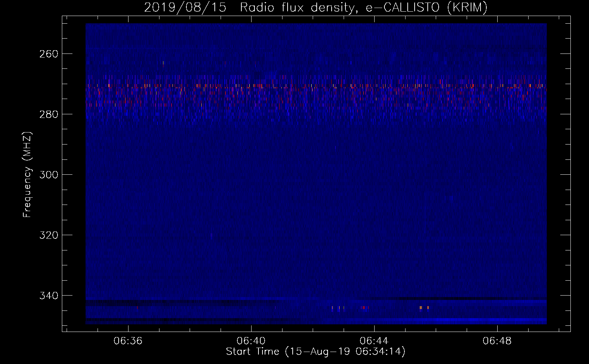Click the 'Start Time (15-Aug-19 06:34:14)' x-axis label
The height and width of the screenshot is (364, 589).
[x=316, y=352]
